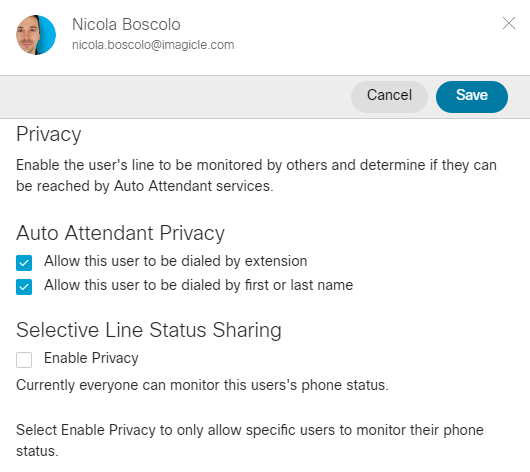Click the 'Enable Privacy' label text

click(91, 358)
